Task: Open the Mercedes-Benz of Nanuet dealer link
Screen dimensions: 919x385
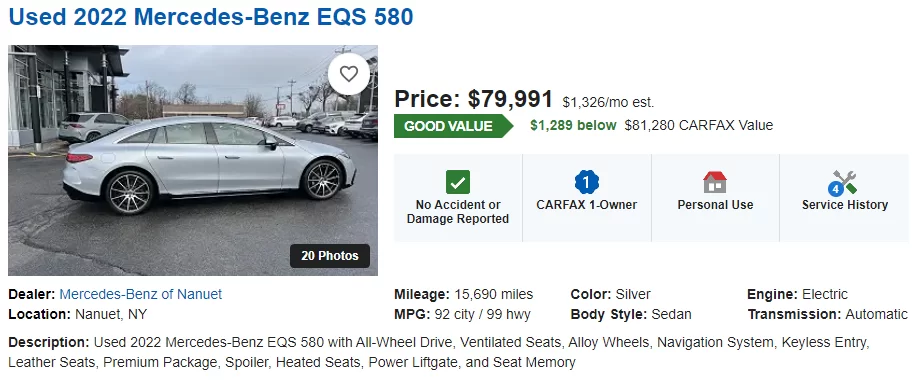Action: click(x=141, y=294)
